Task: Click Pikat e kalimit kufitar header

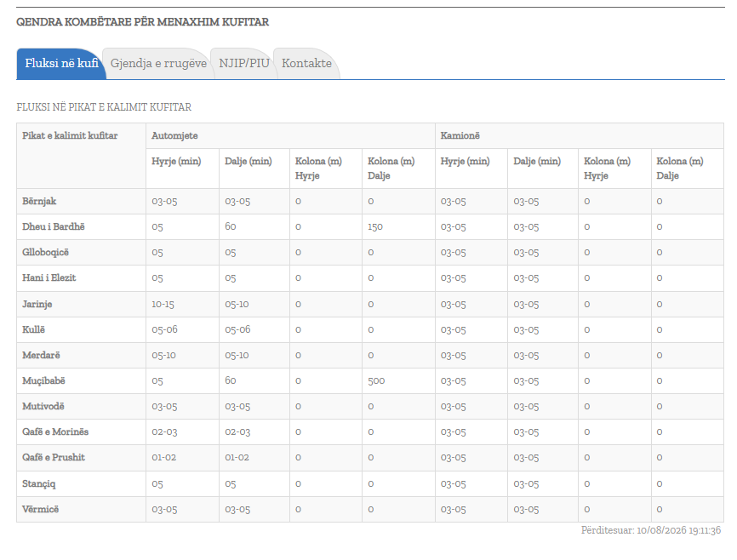Action: click(x=70, y=136)
